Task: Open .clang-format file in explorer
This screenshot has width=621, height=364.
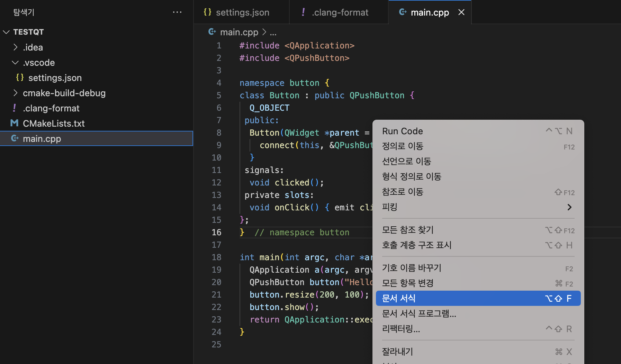Action: tap(96, 108)
